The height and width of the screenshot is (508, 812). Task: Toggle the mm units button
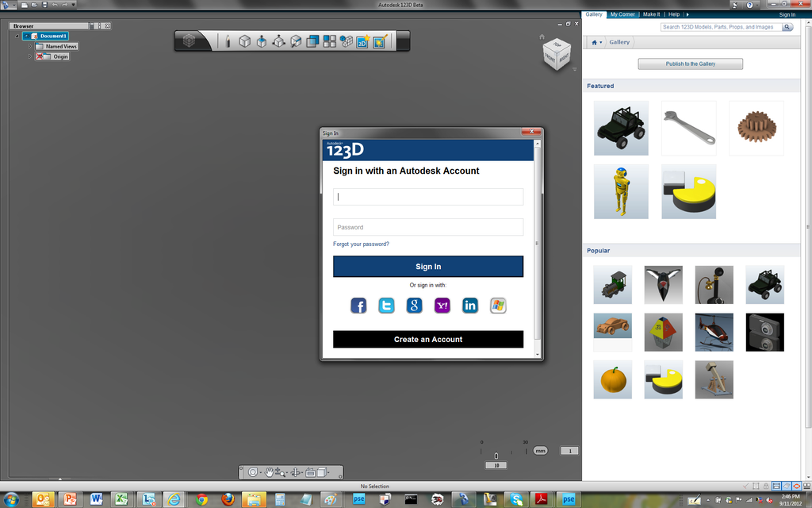[x=541, y=451]
